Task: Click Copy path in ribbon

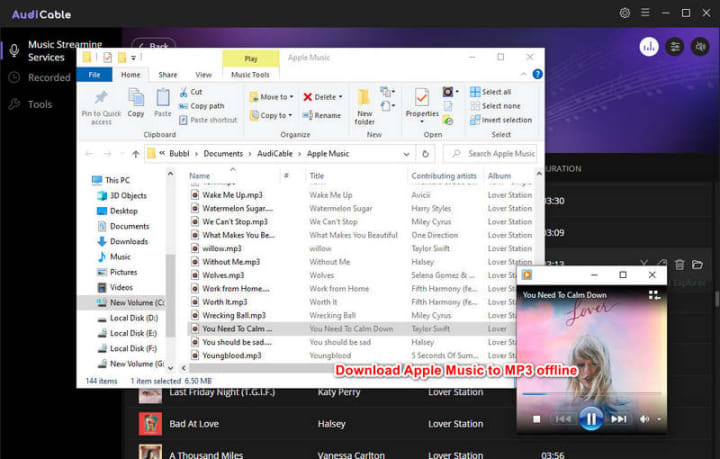Action: click(202, 106)
